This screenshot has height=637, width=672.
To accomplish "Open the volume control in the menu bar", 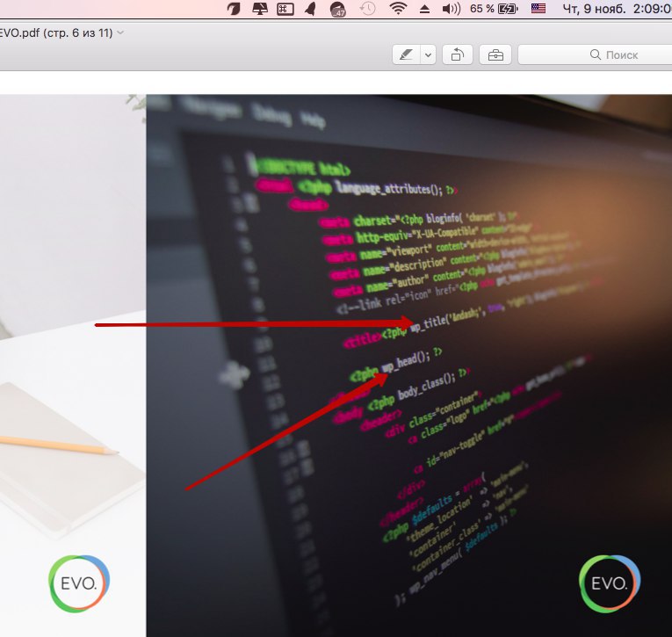I will tap(452, 9).
